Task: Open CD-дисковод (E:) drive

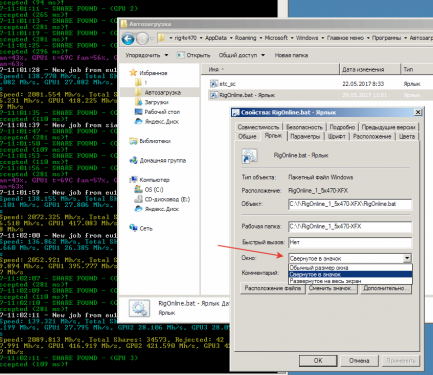Action: click(x=167, y=199)
